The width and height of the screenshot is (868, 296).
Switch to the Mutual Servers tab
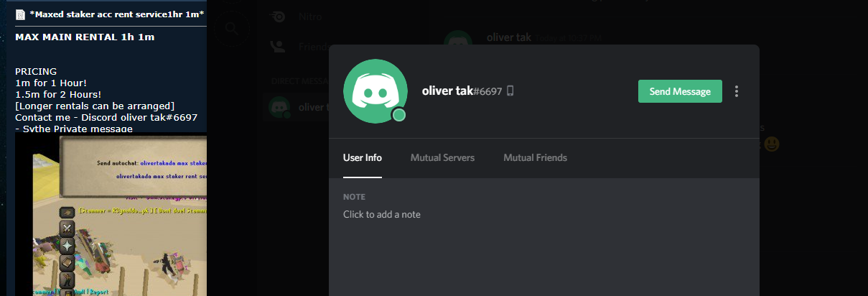[442, 157]
